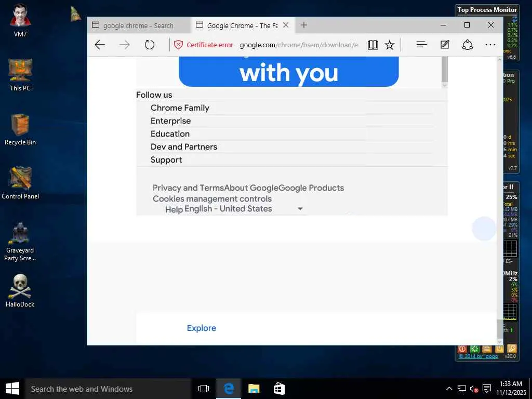Open a new tab with plus
Screen dimensions: 532x399
tap(303, 25)
